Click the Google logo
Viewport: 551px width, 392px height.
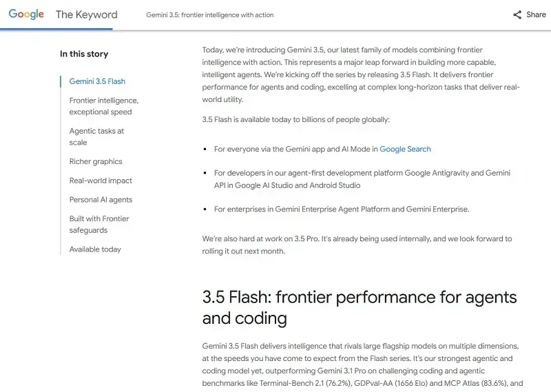click(x=26, y=14)
